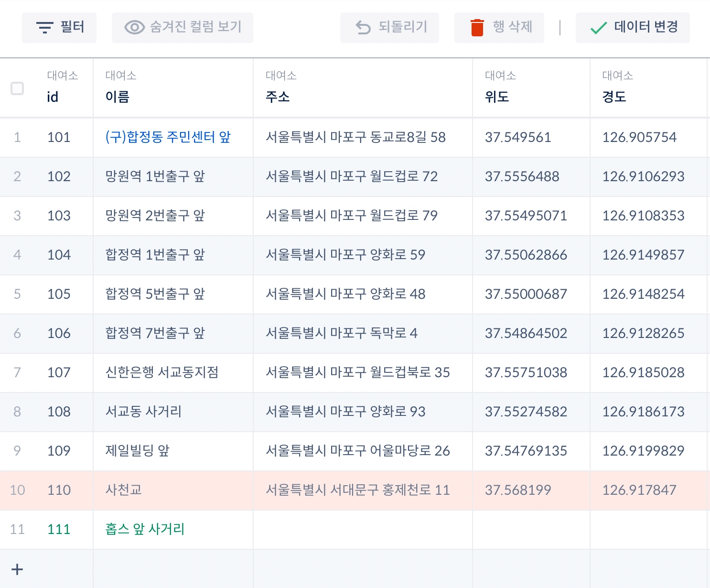Open the (구)합정동 주민센터 앞 link
This screenshot has height=588, width=710.
(168, 137)
